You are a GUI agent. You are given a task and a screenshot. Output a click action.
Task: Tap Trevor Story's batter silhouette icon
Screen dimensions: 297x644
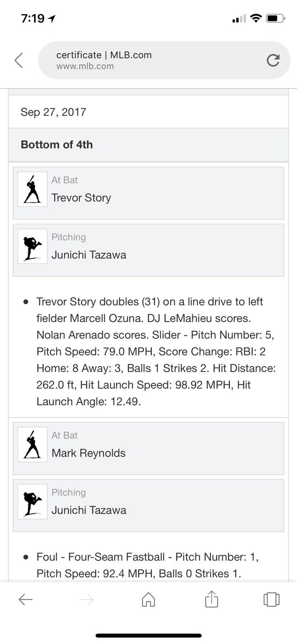[x=33, y=189]
